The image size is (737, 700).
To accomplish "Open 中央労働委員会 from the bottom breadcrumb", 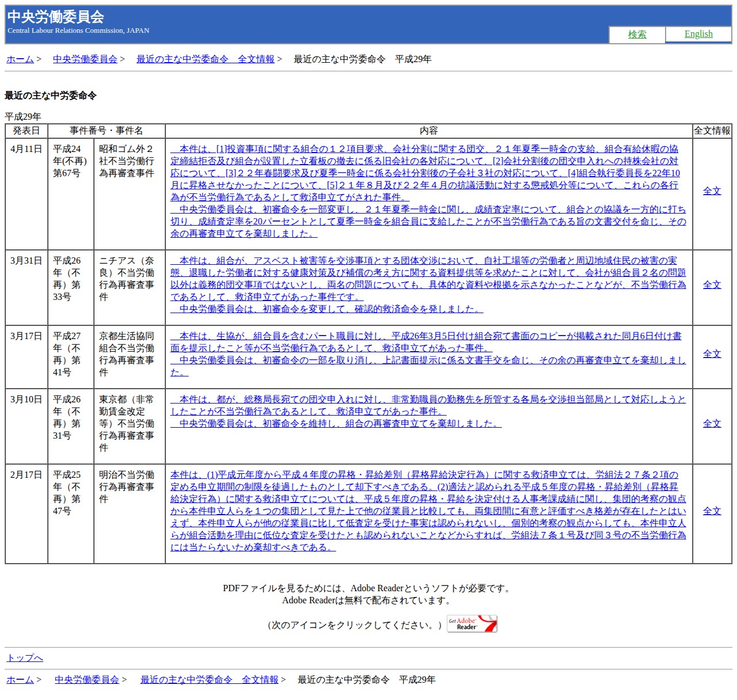I will pos(86,679).
